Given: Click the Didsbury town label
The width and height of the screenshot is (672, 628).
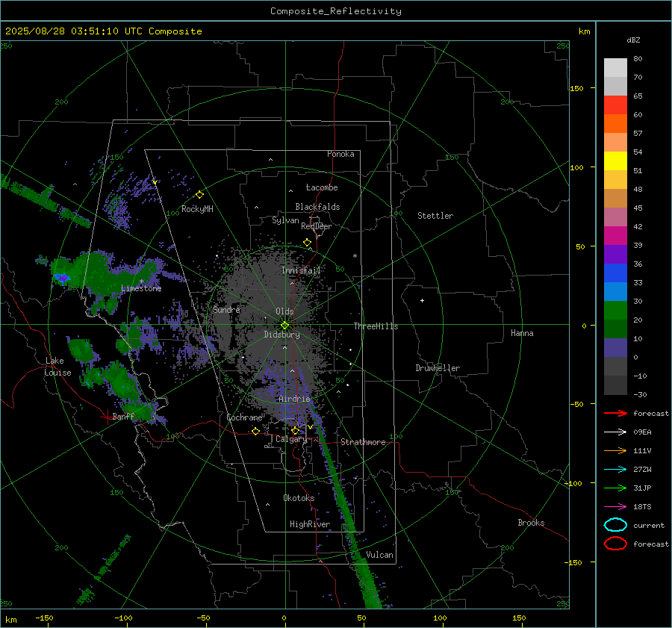Looking at the screenshot, I should pyautogui.click(x=282, y=335).
